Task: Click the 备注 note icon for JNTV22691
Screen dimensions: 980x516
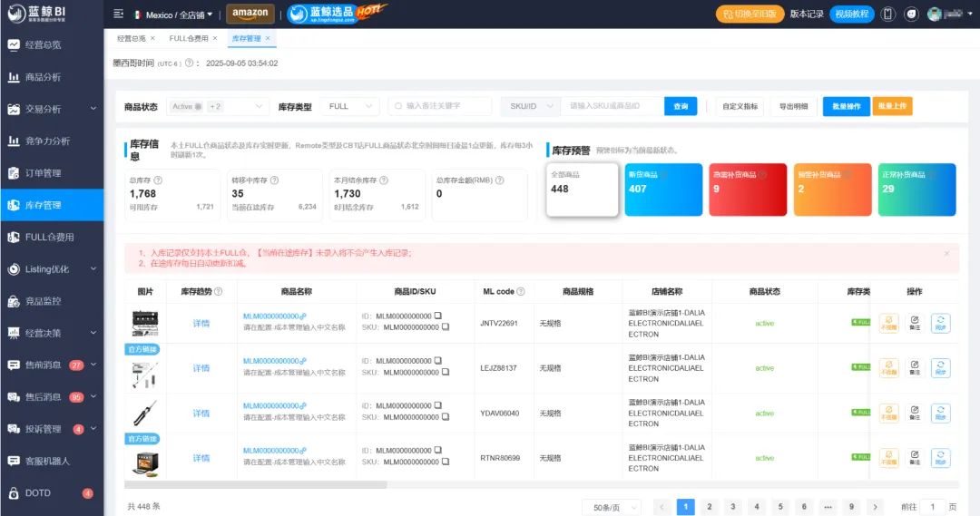Action: pyautogui.click(x=915, y=323)
